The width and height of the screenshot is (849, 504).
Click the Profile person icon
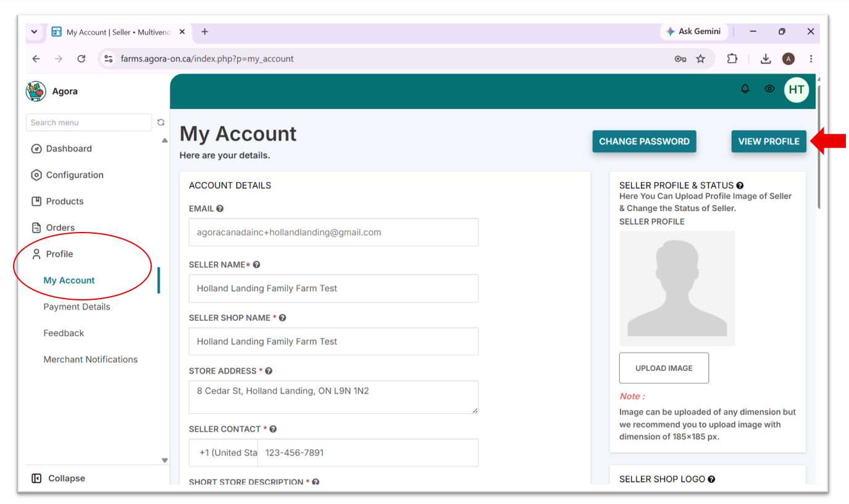[36, 254]
